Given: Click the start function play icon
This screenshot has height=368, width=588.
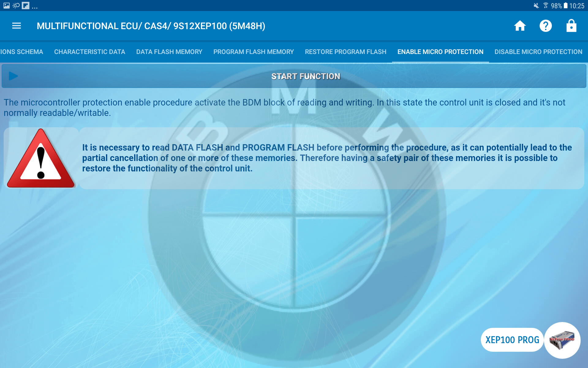Looking at the screenshot, I should 12,76.
